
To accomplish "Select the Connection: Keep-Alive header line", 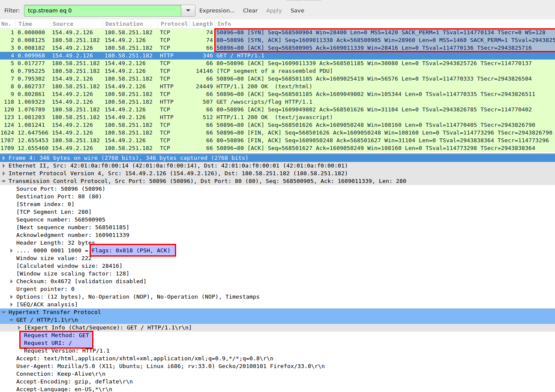I will [x=60, y=374].
